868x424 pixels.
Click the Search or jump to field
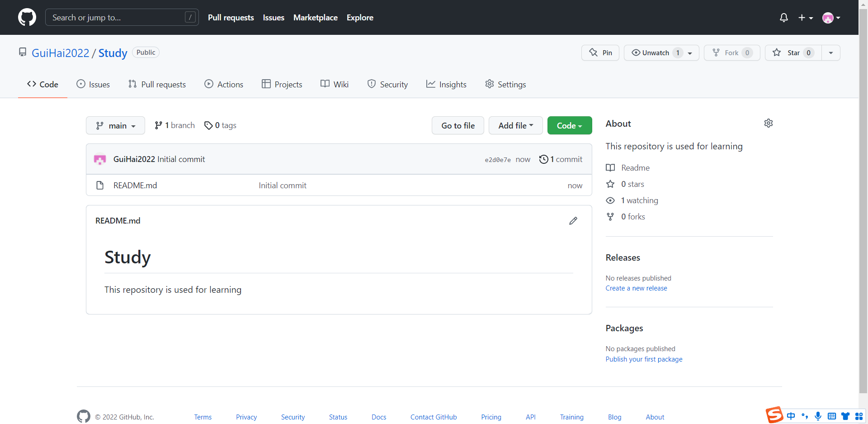(x=122, y=17)
